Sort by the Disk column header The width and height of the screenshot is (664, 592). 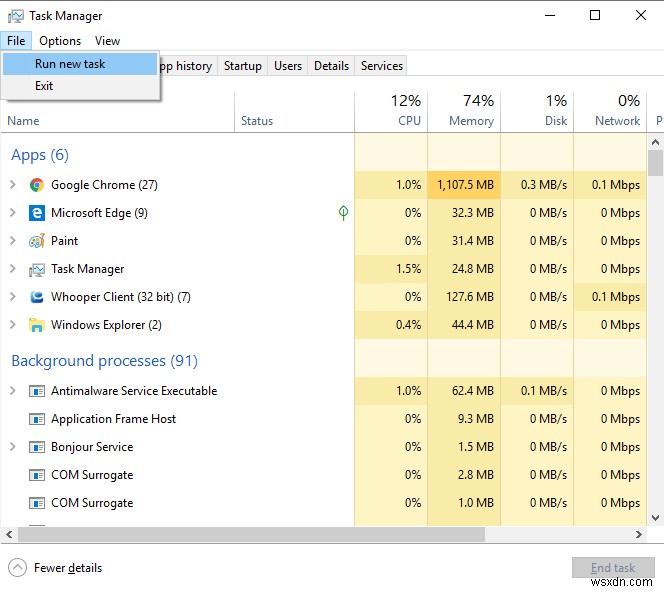coord(537,111)
